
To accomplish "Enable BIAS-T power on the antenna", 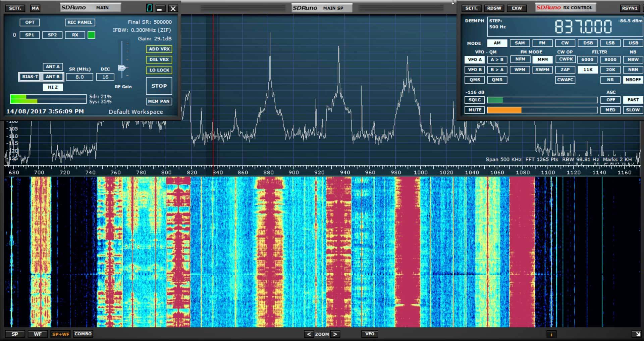I will 29,77.
